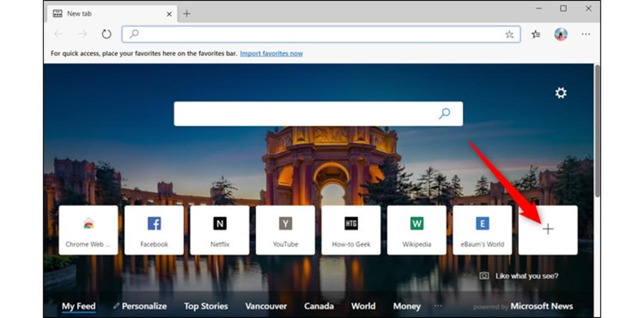Open Settings and more ellipsis menu
The height and width of the screenshot is (318, 644).
pyautogui.click(x=586, y=35)
